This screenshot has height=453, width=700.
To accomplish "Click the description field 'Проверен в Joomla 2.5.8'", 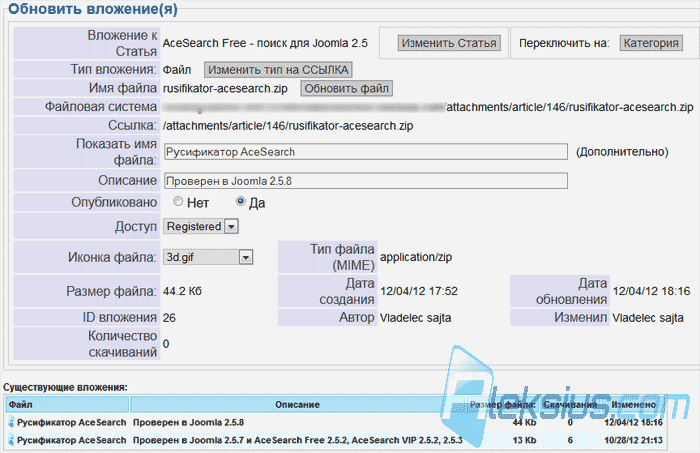I will (x=366, y=181).
